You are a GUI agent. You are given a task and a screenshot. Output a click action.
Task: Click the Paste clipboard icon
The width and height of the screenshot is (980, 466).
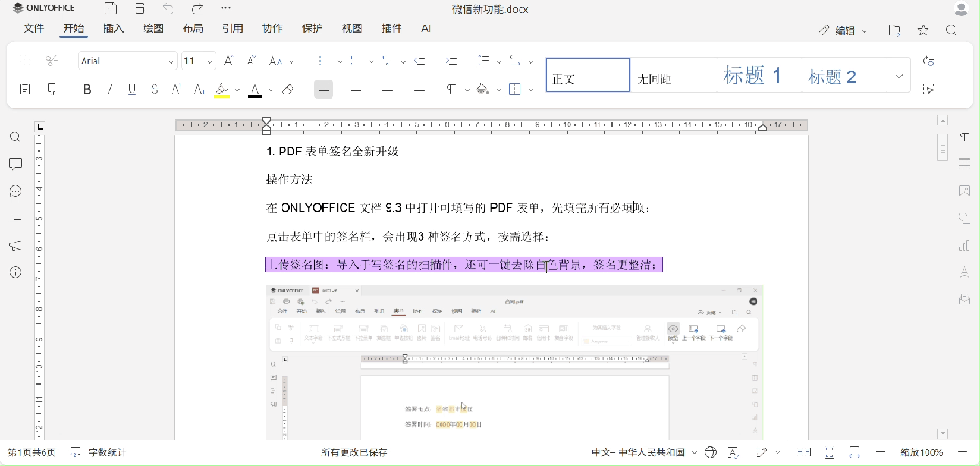pyautogui.click(x=25, y=89)
